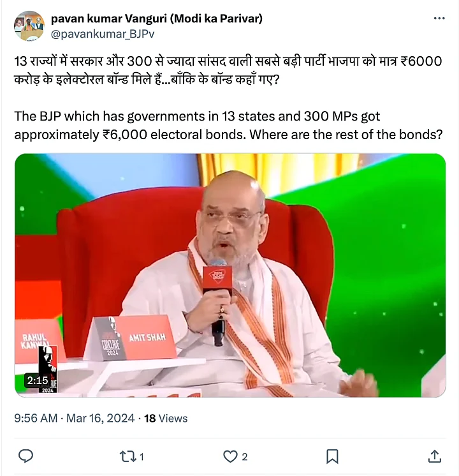Click the 2024 conclave logo in video corner
The height and width of the screenshot is (476, 459).
coord(48,369)
